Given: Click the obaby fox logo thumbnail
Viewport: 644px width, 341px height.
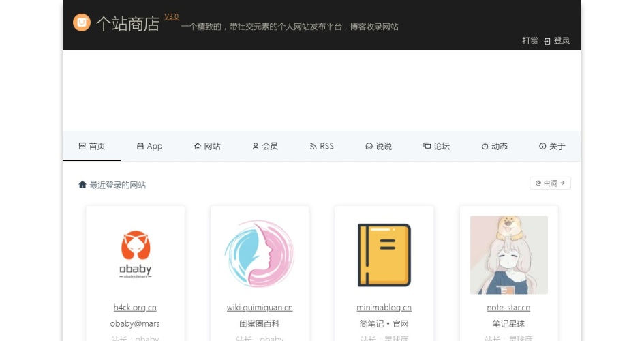Looking at the screenshot, I should click(x=135, y=255).
